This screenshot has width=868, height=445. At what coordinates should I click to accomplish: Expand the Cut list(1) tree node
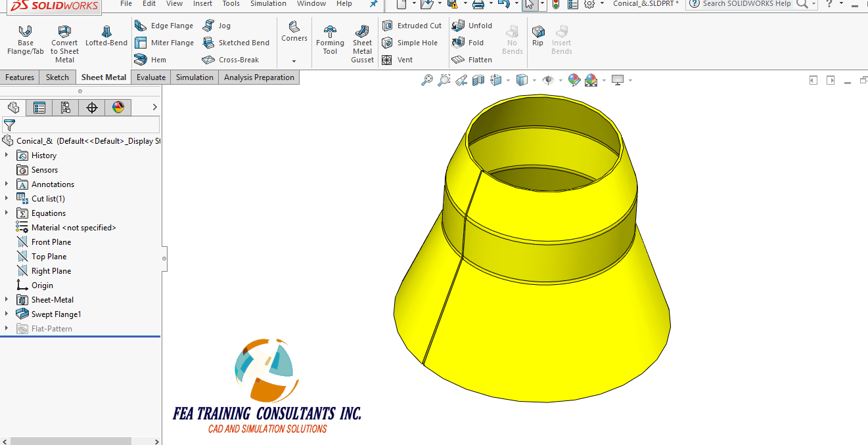(7, 198)
